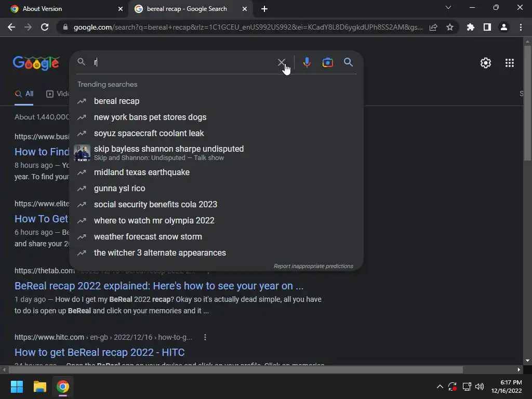Screen dimensions: 532x399
Task: Open more options for the hitc.com result
Action: (205, 337)
